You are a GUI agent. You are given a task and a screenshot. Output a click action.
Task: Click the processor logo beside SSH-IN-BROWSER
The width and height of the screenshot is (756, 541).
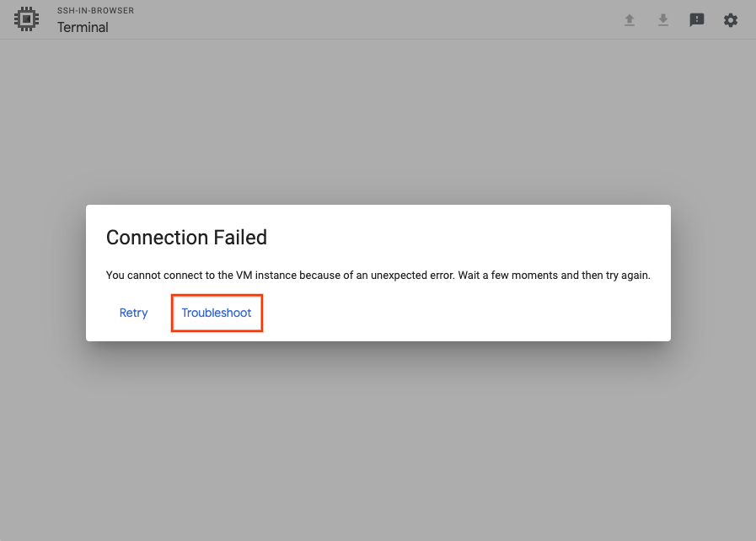(x=26, y=19)
